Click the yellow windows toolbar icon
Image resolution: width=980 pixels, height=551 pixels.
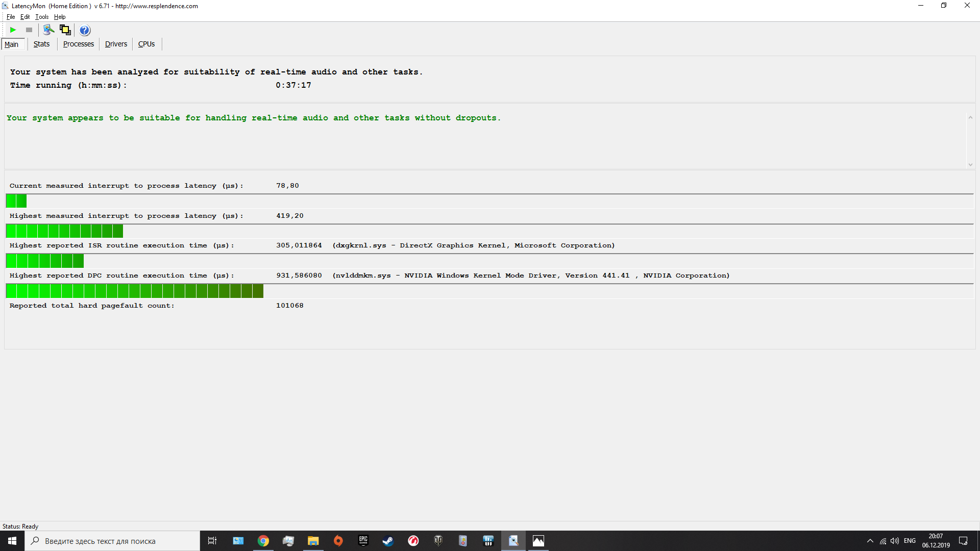coord(65,30)
